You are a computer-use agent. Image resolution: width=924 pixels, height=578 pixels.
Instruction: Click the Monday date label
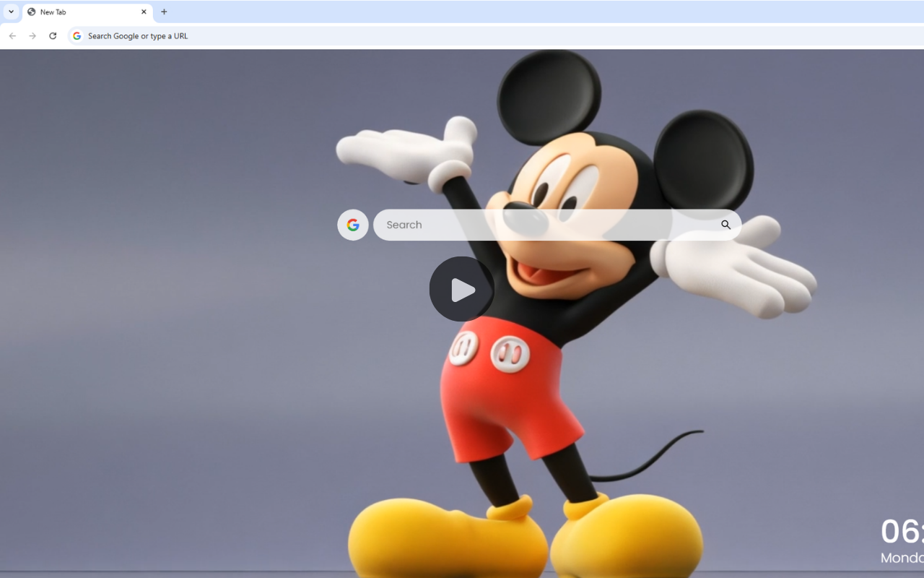[901, 558]
